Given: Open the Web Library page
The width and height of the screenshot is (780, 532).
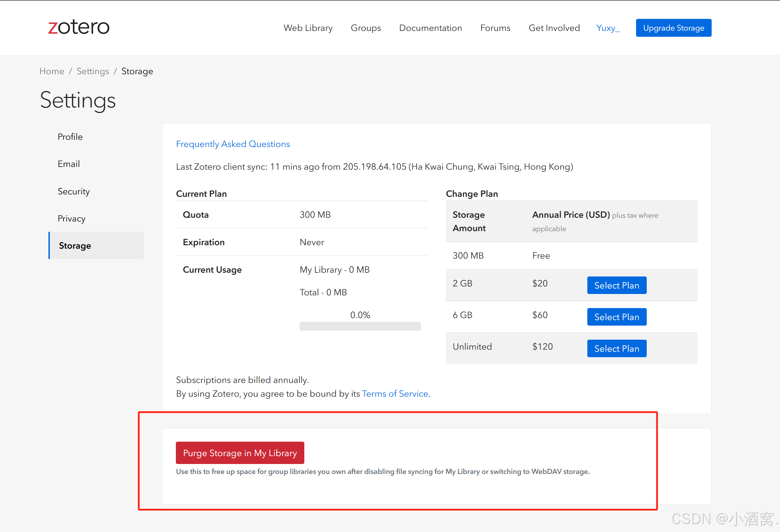Looking at the screenshot, I should click(308, 28).
